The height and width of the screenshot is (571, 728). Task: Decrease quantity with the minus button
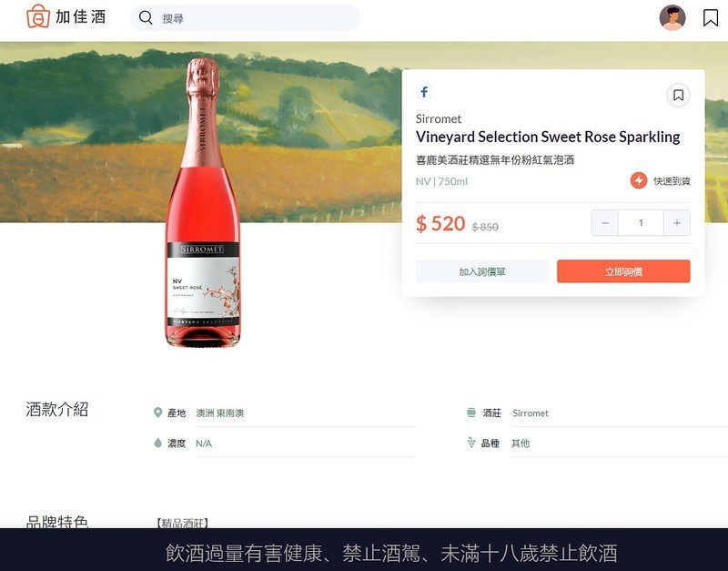604,222
